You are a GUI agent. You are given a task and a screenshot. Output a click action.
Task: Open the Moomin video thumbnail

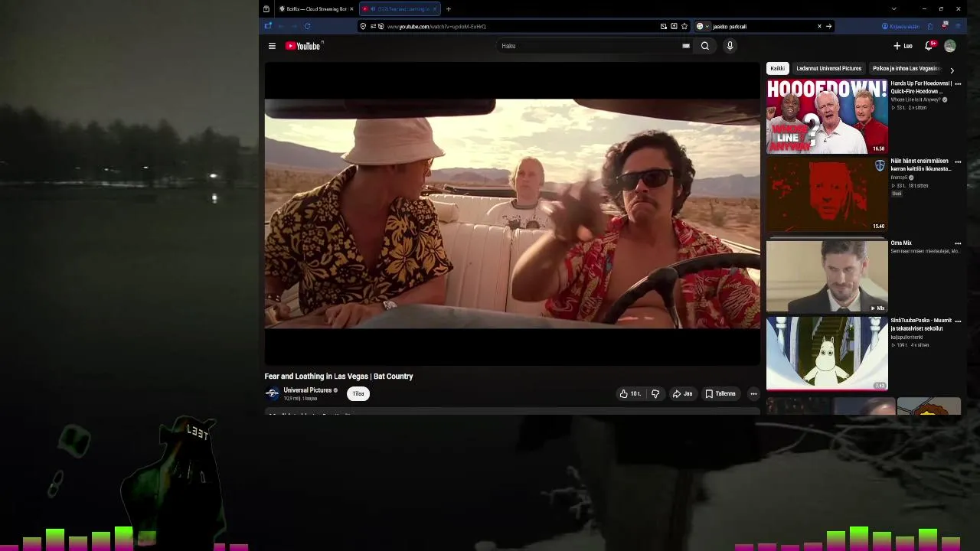[x=827, y=354]
